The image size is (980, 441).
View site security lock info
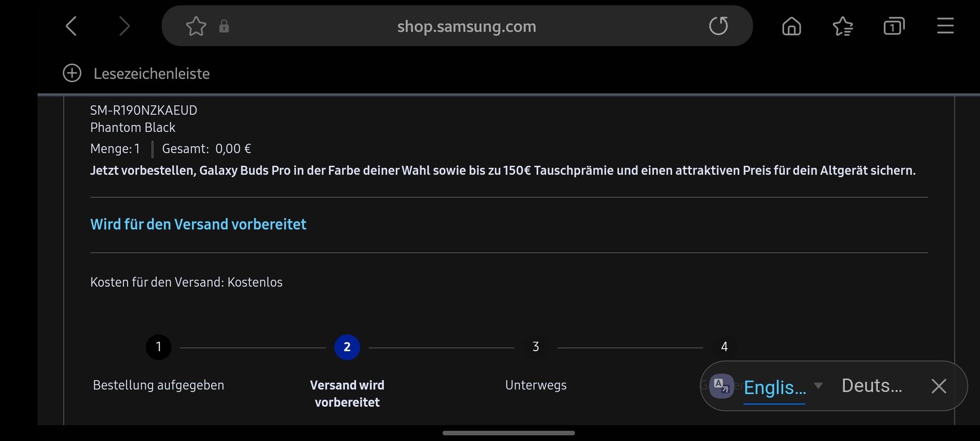pos(224,26)
